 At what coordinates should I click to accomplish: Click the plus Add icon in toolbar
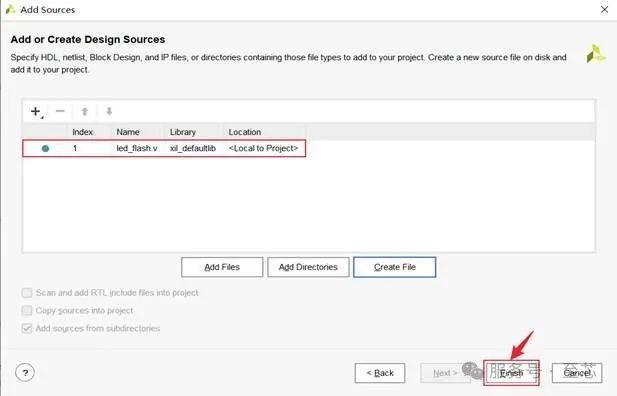click(35, 111)
